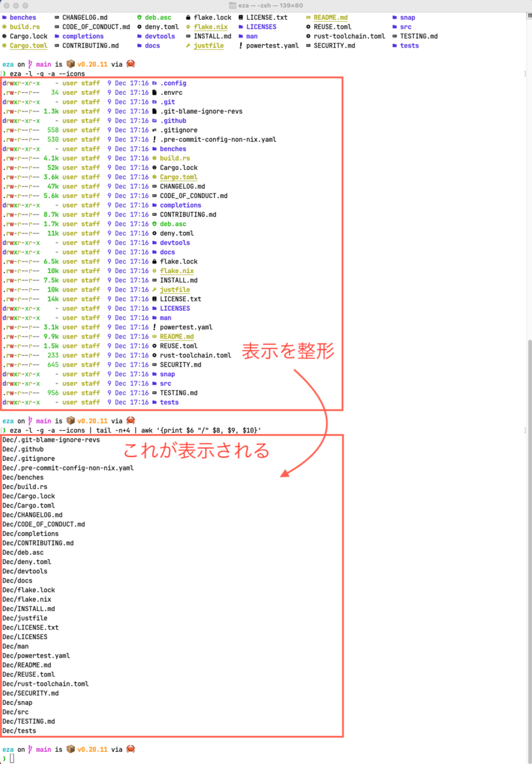Click exclamation icon beside powertest.yaml in long listing
Image resolution: width=532 pixels, height=764 pixels.
[x=155, y=327]
